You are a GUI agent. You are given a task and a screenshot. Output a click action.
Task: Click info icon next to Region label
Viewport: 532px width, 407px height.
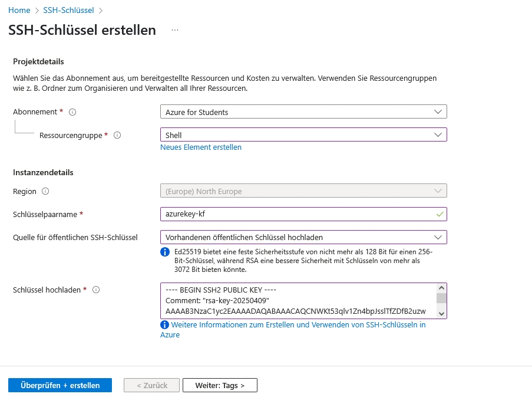click(46, 191)
